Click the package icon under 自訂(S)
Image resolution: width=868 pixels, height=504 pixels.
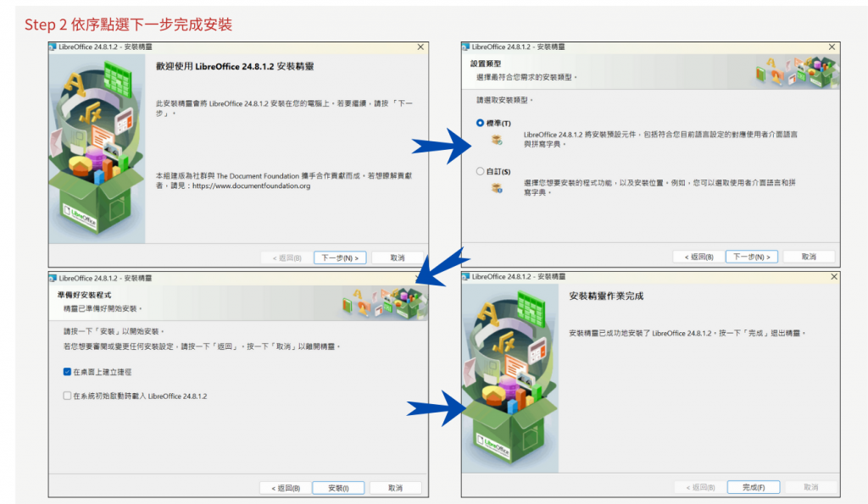point(497,188)
